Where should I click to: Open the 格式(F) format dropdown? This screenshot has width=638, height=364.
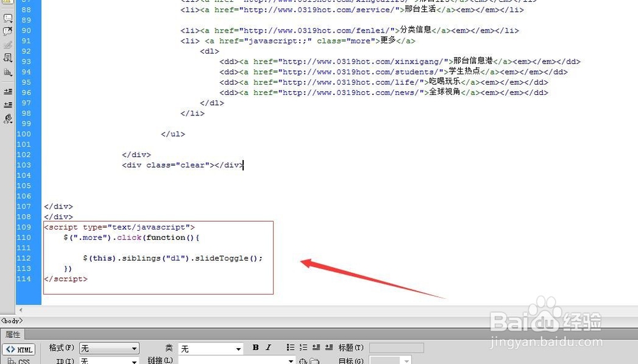click(x=109, y=349)
